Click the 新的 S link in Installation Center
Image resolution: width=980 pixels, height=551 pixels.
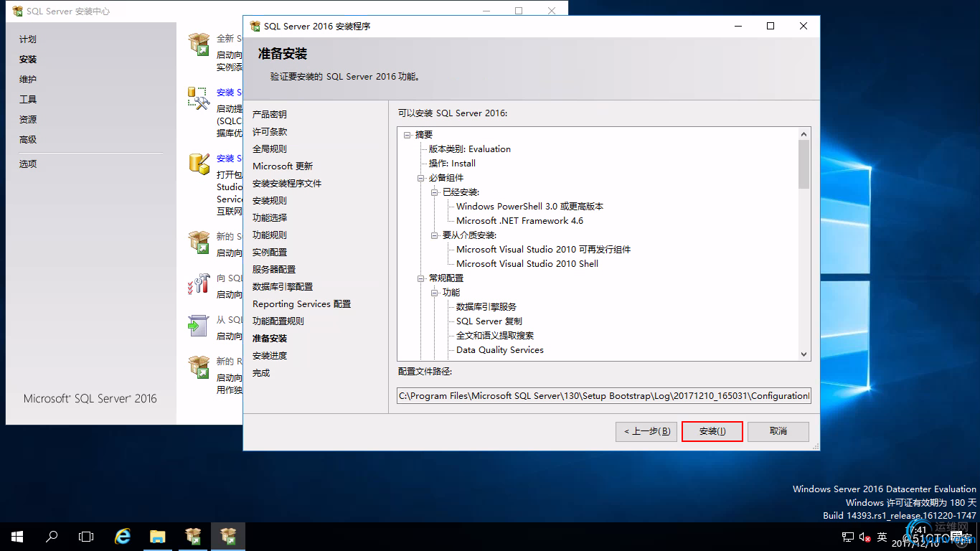229,237
